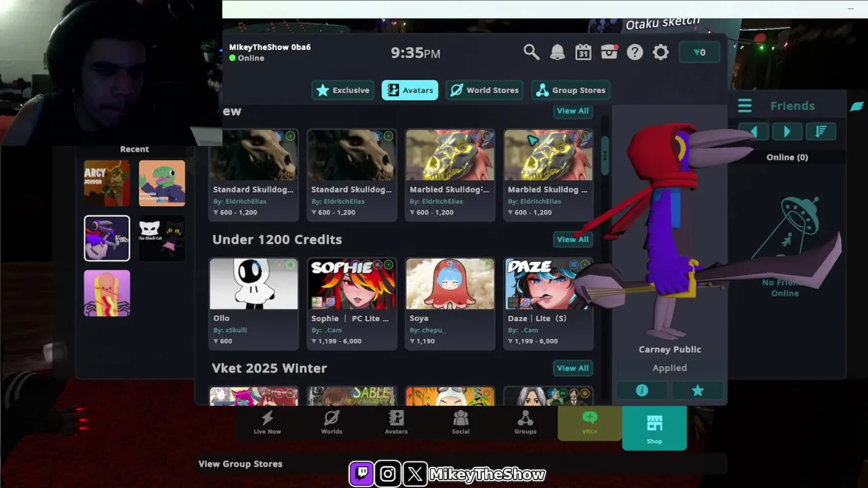Open the first Marbled Skulldog listing
This screenshot has height=488, width=868.
pos(450,175)
